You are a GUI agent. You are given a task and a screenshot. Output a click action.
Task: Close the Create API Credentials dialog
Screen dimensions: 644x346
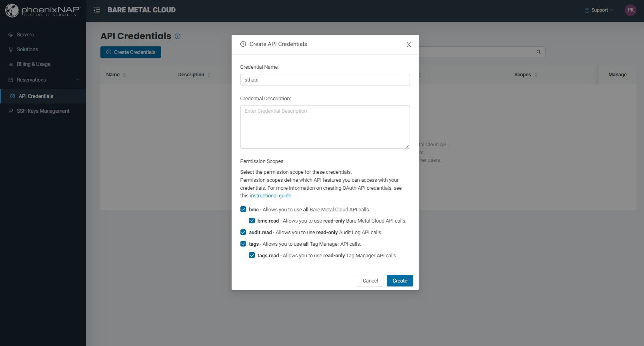point(408,45)
